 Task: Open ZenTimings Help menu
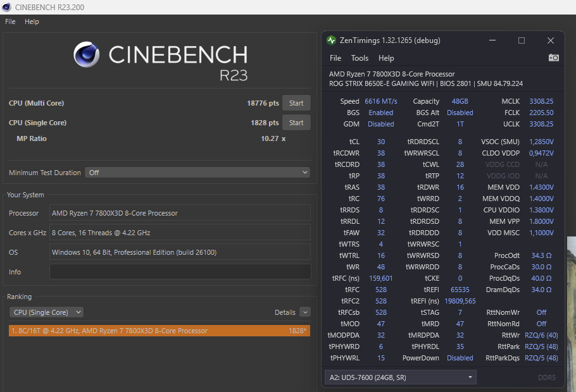tap(386, 58)
